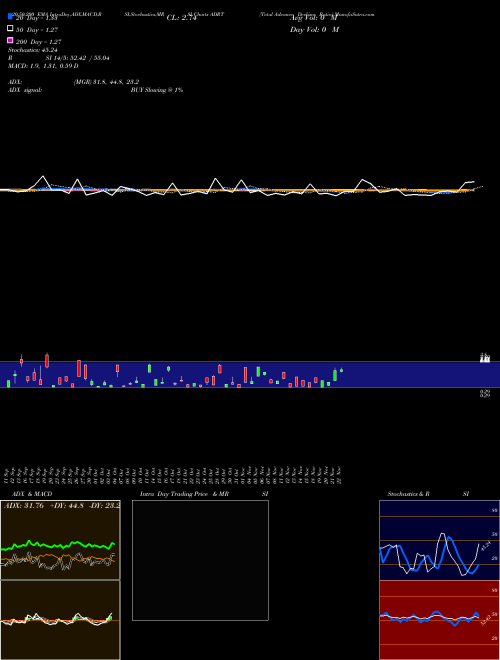
Task: Click the 'BUY Slowing @ 1%' ADX signal
Action: 157,90
